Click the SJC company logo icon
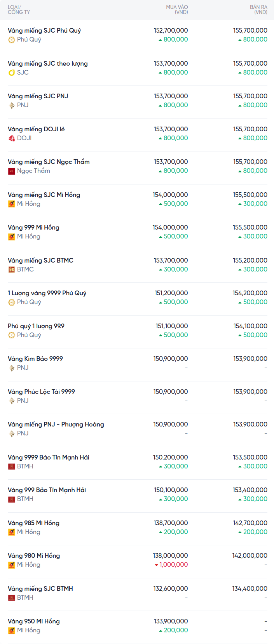This screenshot has height=644, width=274. [x=12, y=73]
